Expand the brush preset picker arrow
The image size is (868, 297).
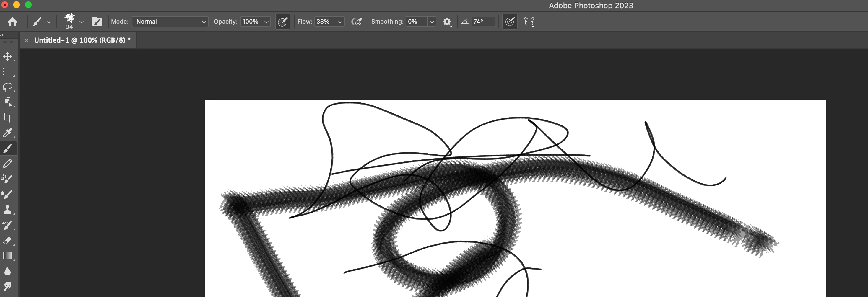(81, 22)
